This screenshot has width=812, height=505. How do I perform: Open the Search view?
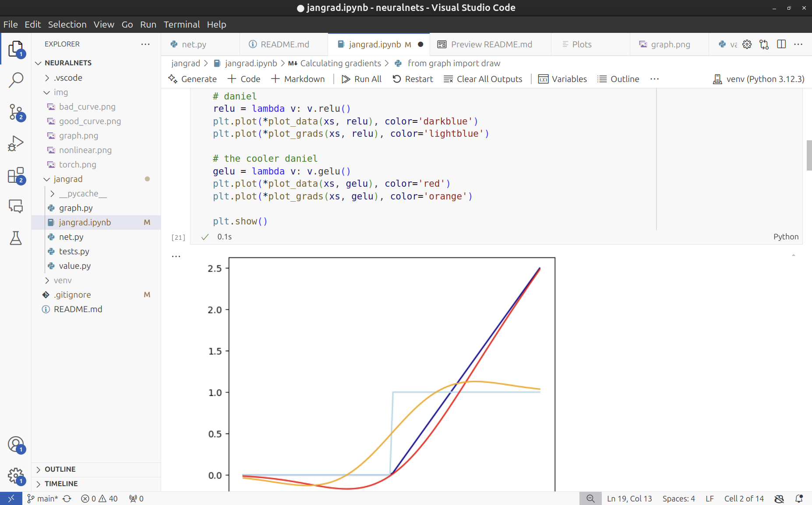16,80
